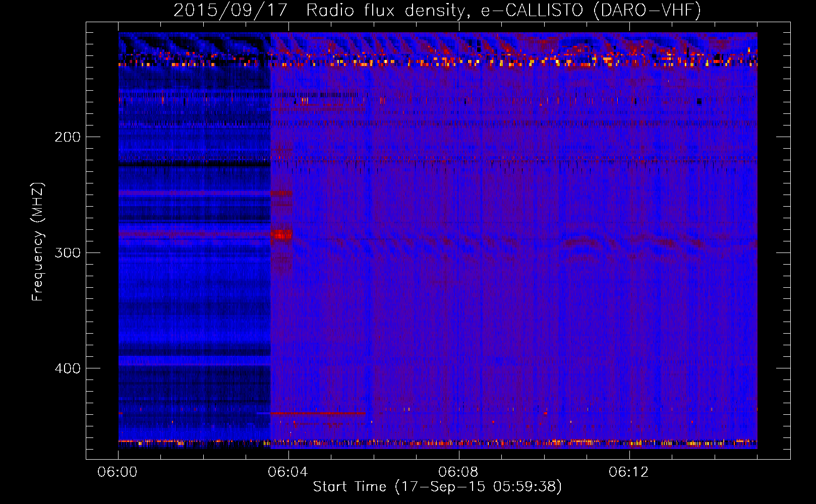Click the "Start Time (17-Sep-15 05:59:38)" axis label
This screenshot has height=504, width=816.
click(437, 487)
